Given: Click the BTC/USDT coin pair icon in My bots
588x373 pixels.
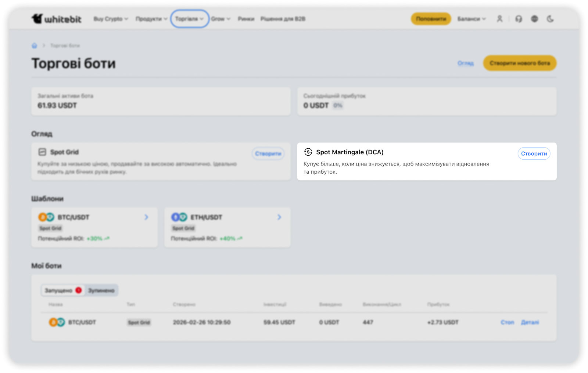Looking at the screenshot, I should coord(57,322).
